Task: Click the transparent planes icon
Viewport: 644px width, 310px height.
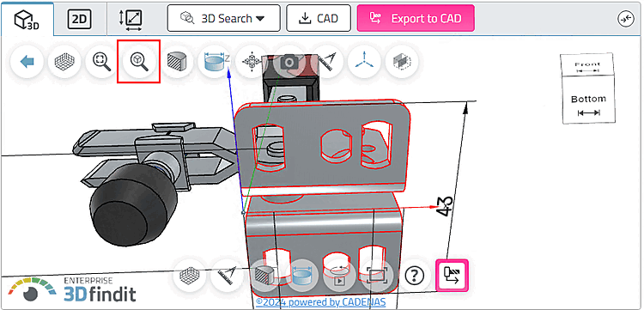Action: coord(402,62)
